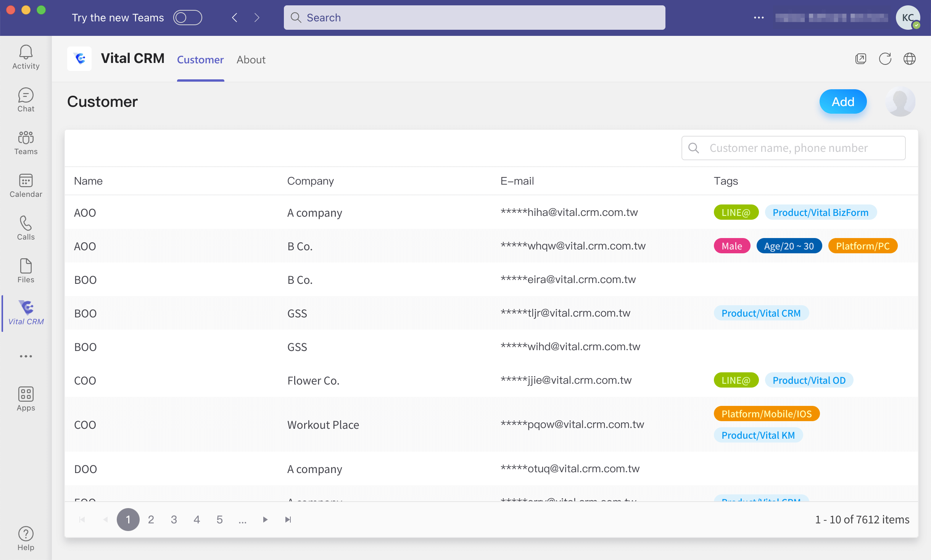Viewport: 931px width, 560px height.
Task: Pop out the app in new window
Action: [861, 59]
